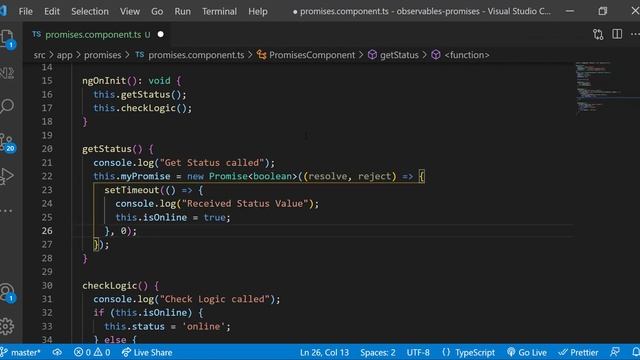Click Promise<boolean> type on line 22
Image resolution: width=640 pixels, height=360 pixels.
click(253, 176)
